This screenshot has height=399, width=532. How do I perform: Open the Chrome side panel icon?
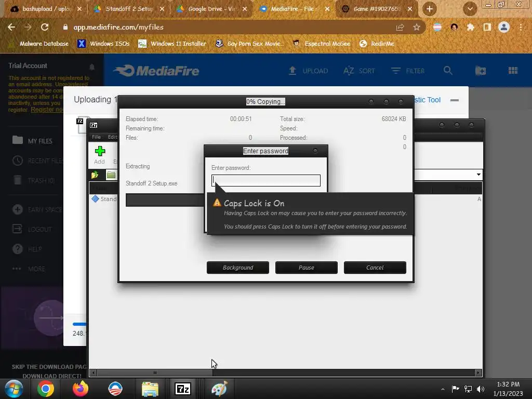[x=487, y=27]
